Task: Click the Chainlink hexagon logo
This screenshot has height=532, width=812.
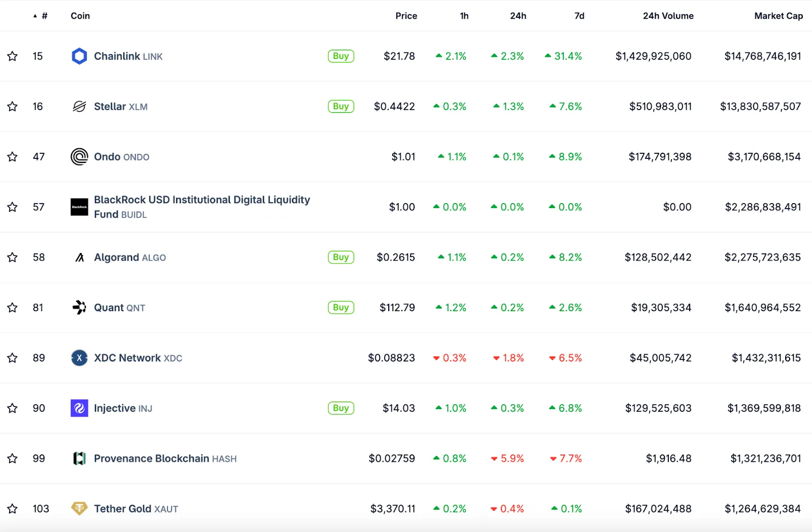Action: tap(79, 56)
